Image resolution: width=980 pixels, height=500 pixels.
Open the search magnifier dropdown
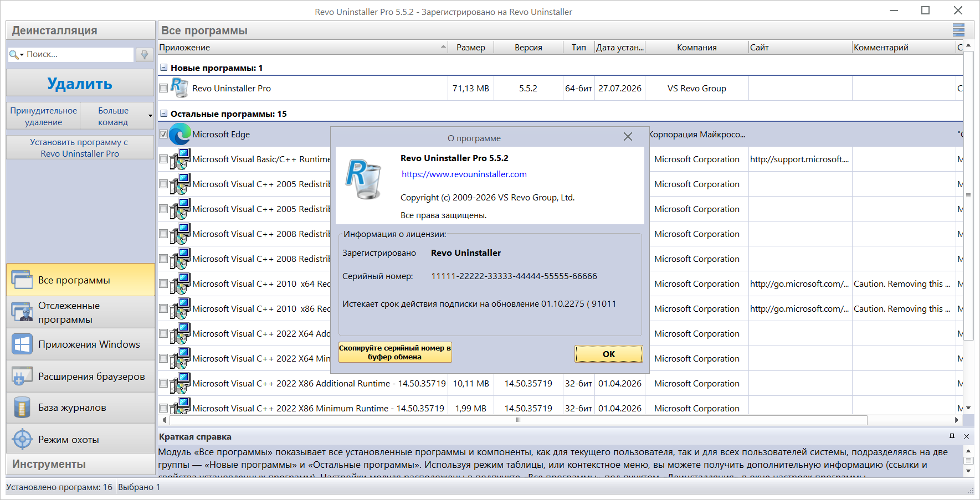point(17,54)
